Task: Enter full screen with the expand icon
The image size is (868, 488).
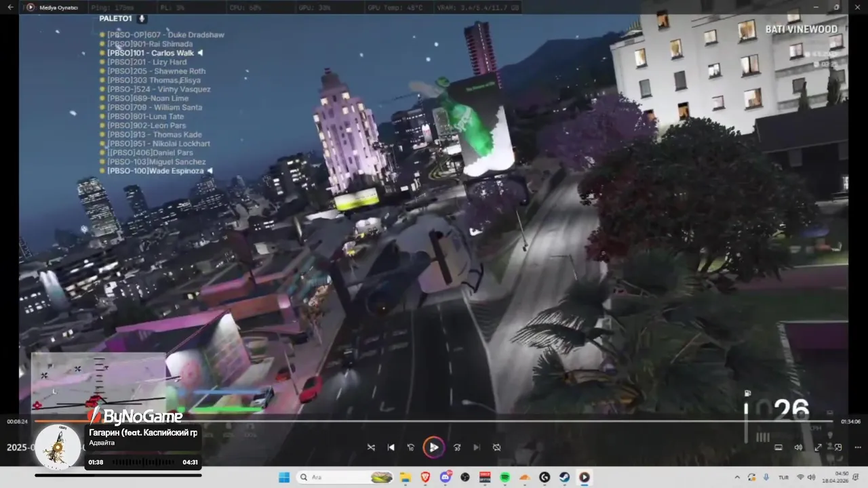Action: coord(818,447)
